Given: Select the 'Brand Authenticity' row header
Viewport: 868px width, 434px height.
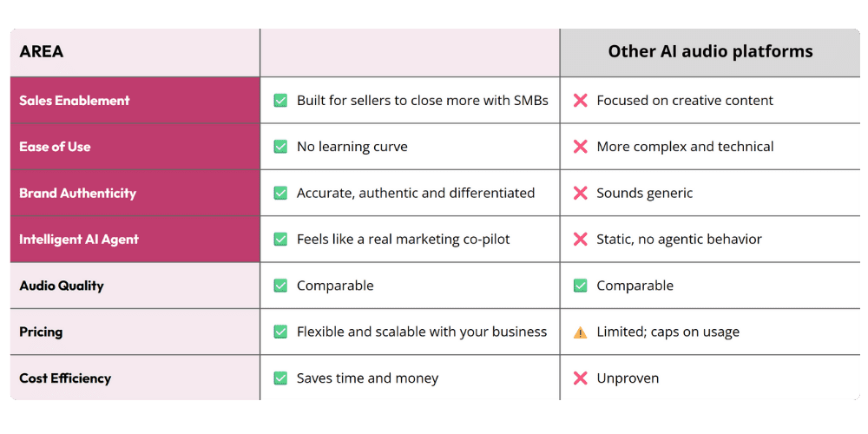Looking at the screenshot, I should pos(135,194).
